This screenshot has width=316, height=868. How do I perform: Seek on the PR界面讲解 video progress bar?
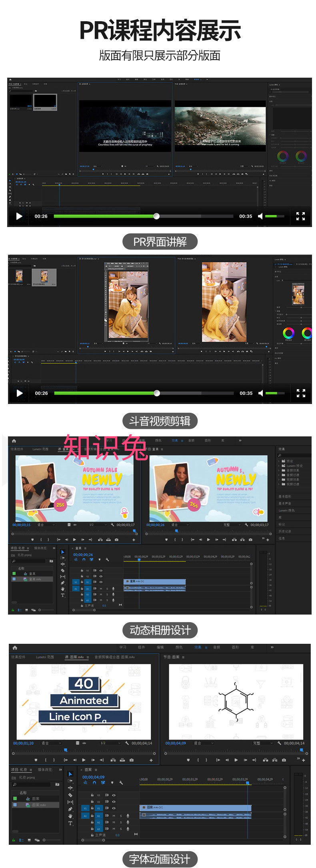coord(143,216)
